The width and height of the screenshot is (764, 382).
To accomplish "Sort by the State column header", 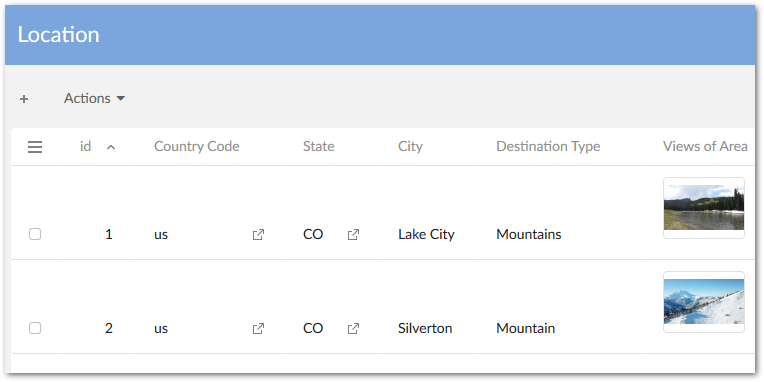I will click(319, 146).
